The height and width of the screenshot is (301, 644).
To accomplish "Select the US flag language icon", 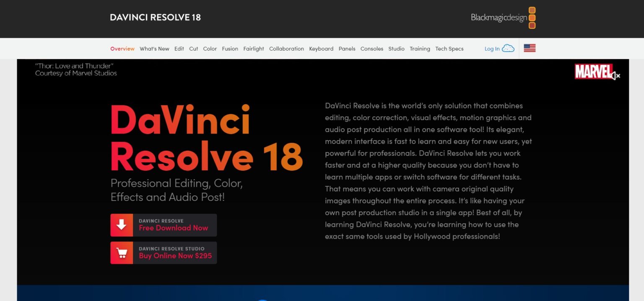I will coord(530,48).
